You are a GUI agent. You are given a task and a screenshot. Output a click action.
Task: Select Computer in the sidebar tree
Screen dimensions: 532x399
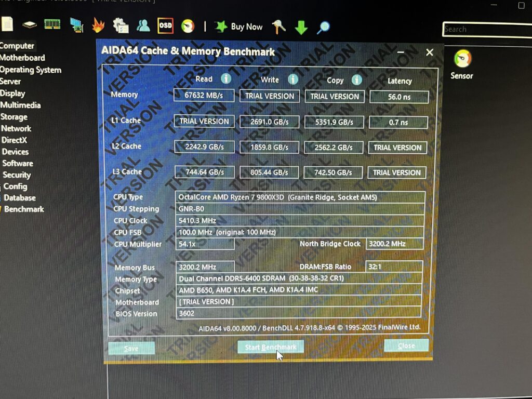click(x=17, y=46)
